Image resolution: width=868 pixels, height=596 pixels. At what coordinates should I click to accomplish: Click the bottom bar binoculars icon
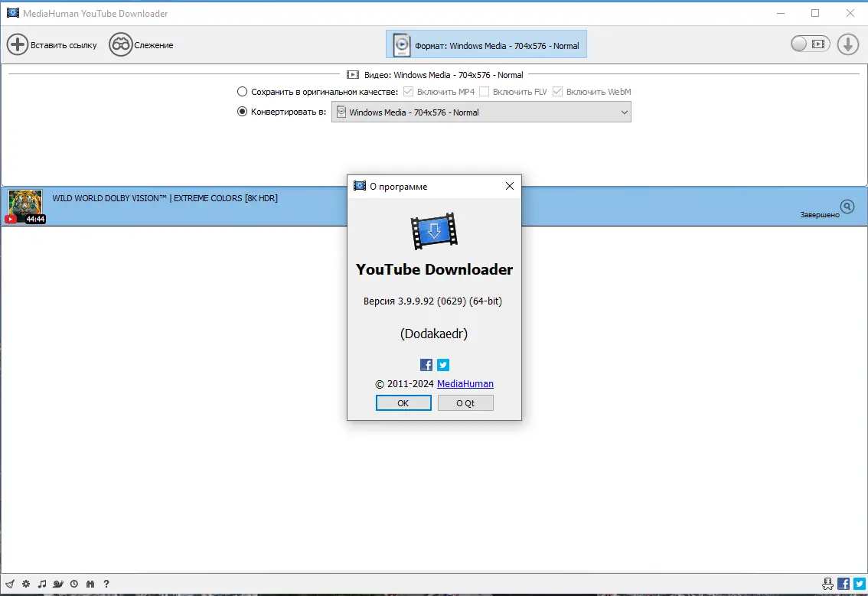90,584
